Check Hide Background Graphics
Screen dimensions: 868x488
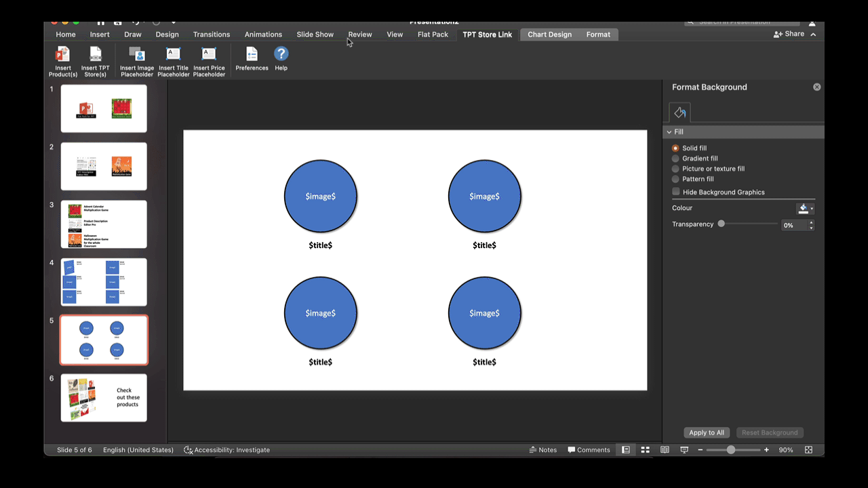(675, 192)
